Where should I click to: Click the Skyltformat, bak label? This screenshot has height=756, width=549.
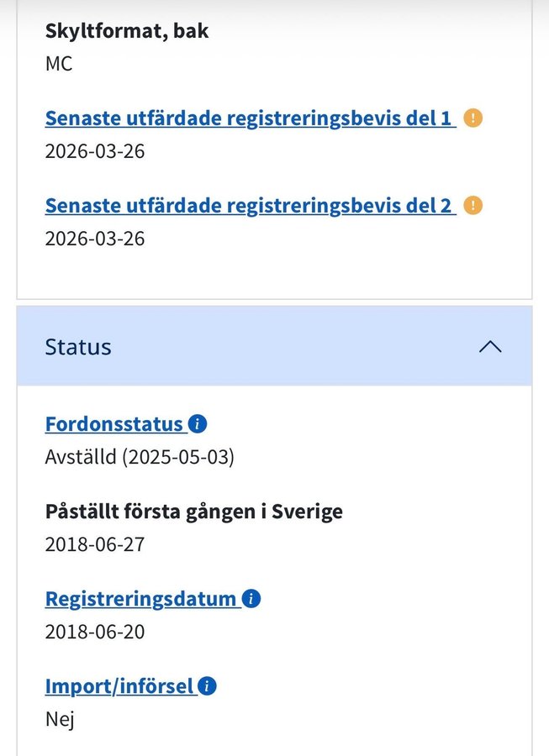127,31
